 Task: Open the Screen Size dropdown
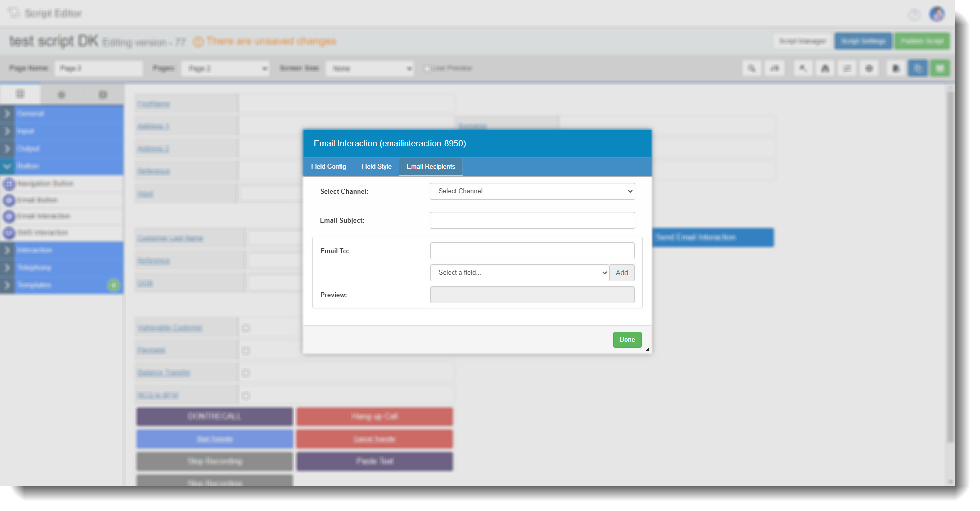[370, 68]
